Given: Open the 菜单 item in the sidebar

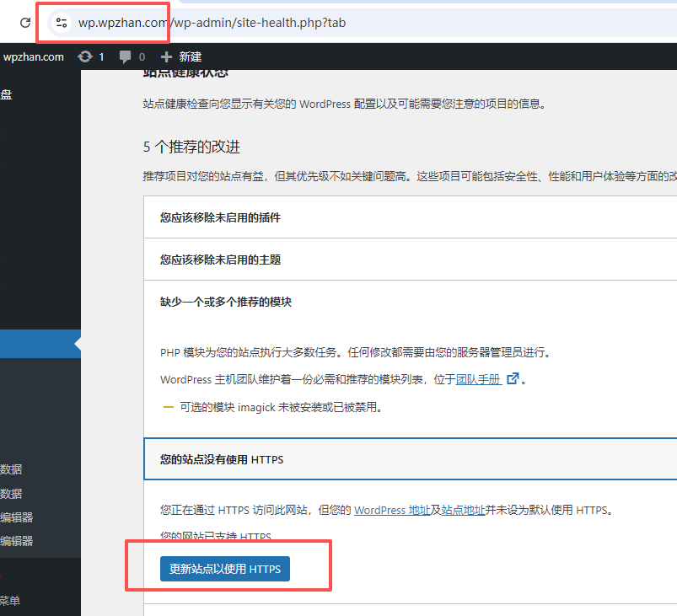Looking at the screenshot, I should 10,600.
